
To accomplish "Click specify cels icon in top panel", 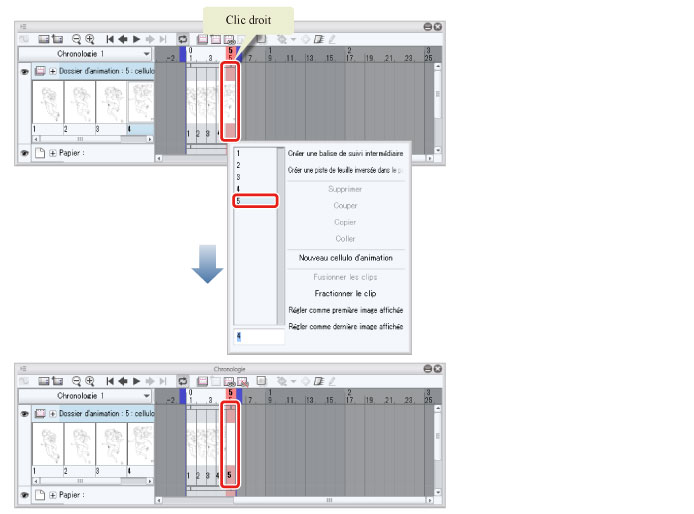I will [x=229, y=40].
